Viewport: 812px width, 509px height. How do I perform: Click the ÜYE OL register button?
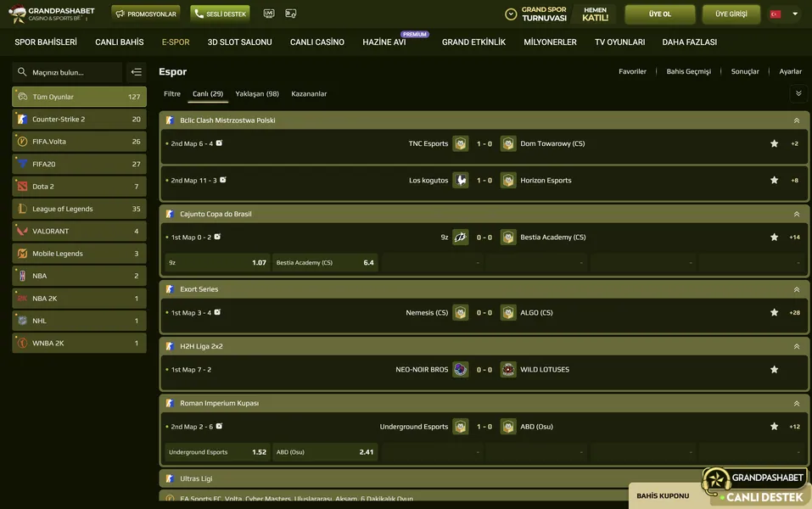tap(659, 14)
